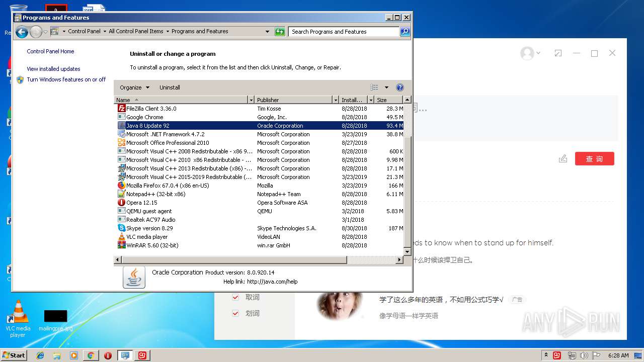Open the address bar history dropdown arrow
The image size is (644, 362).
click(267, 32)
